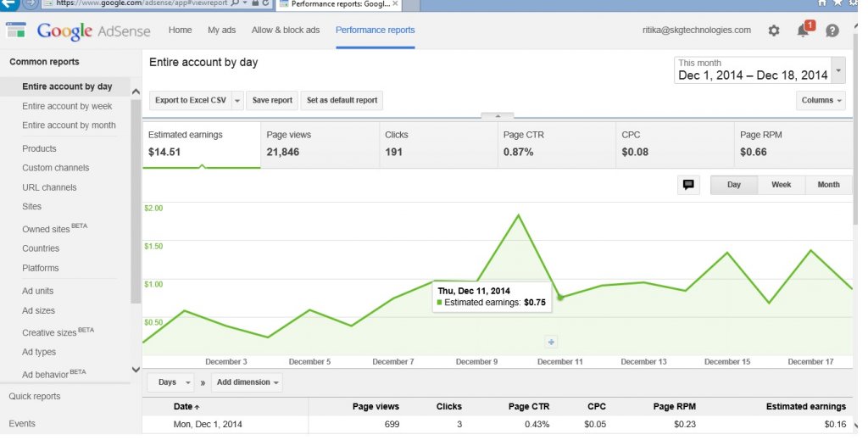This screenshot has height=440, width=868.
Task: Click the refresh icon in address bar
Action: pyautogui.click(x=265, y=3)
